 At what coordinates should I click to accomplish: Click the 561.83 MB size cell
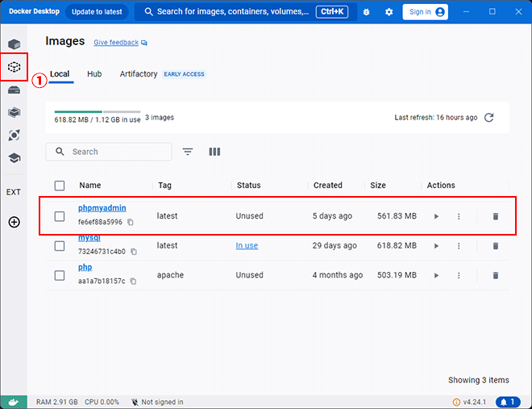397,216
